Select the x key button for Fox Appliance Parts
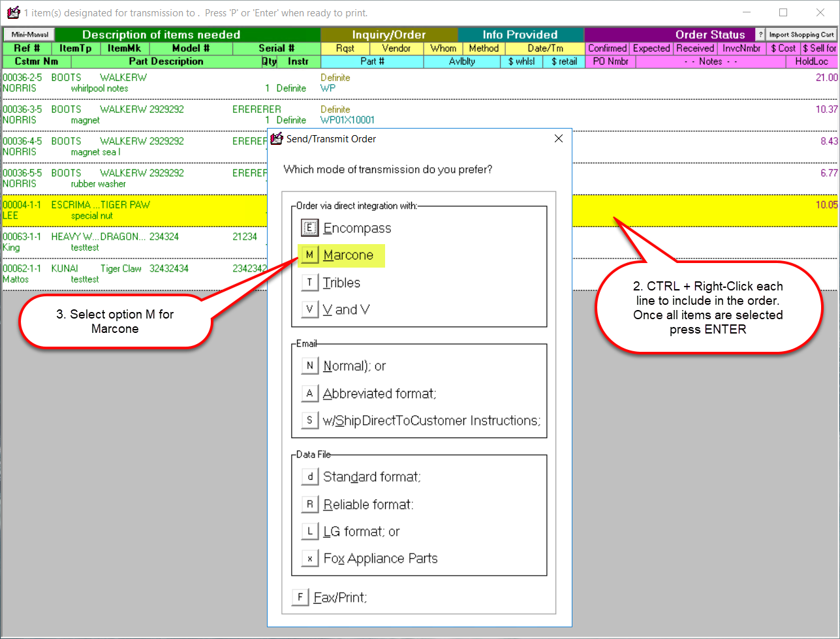The image size is (840, 639). [310, 559]
